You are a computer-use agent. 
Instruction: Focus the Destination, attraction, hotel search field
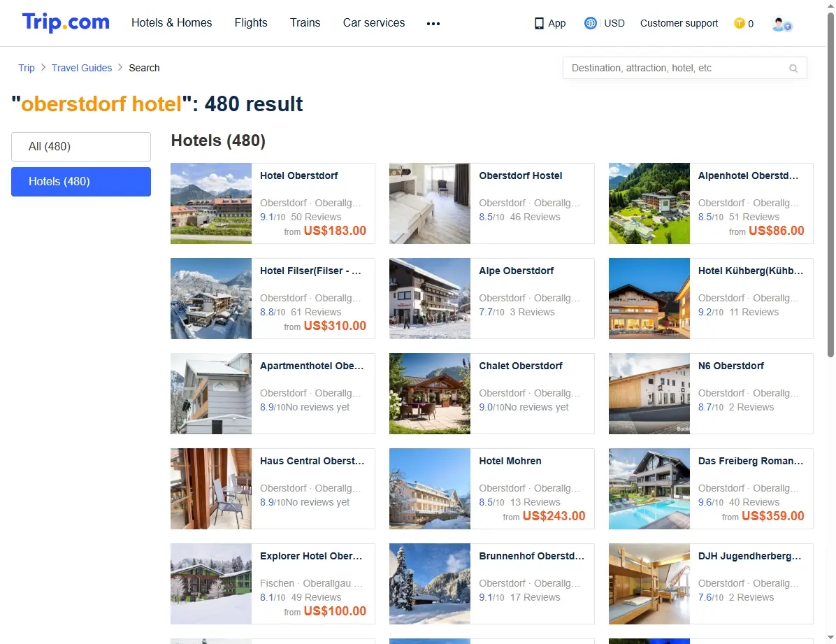tap(684, 68)
